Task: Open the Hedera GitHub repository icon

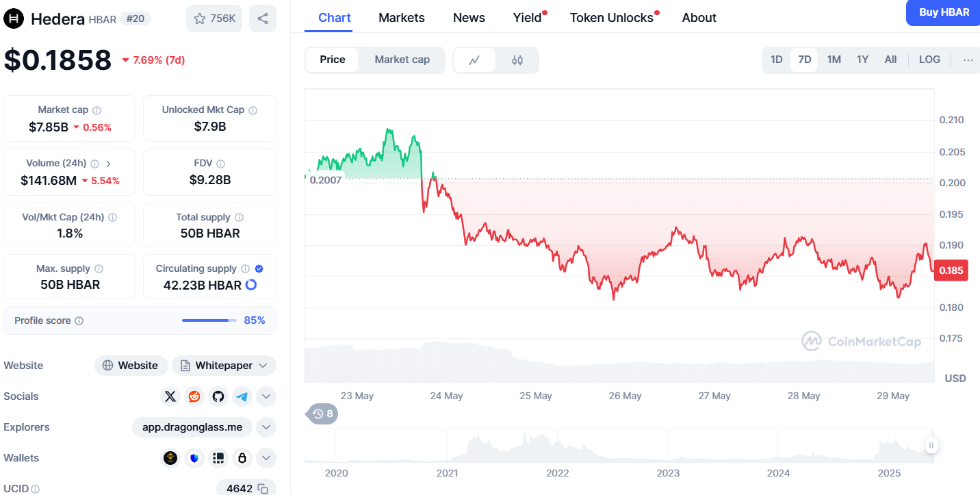Action: pyautogui.click(x=218, y=396)
